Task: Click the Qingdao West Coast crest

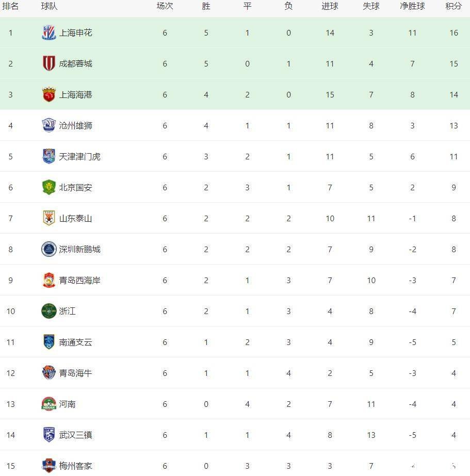Action: (48, 281)
